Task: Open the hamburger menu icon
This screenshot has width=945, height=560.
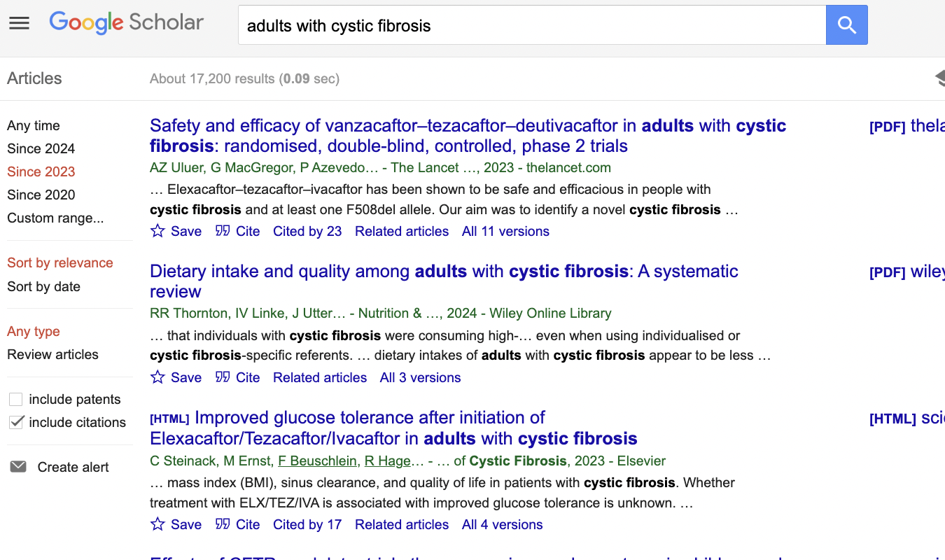Action: [x=19, y=23]
